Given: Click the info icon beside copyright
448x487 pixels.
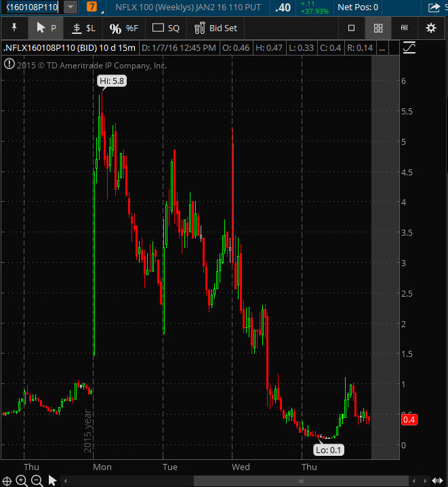Looking at the screenshot, I should tap(9, 65).
